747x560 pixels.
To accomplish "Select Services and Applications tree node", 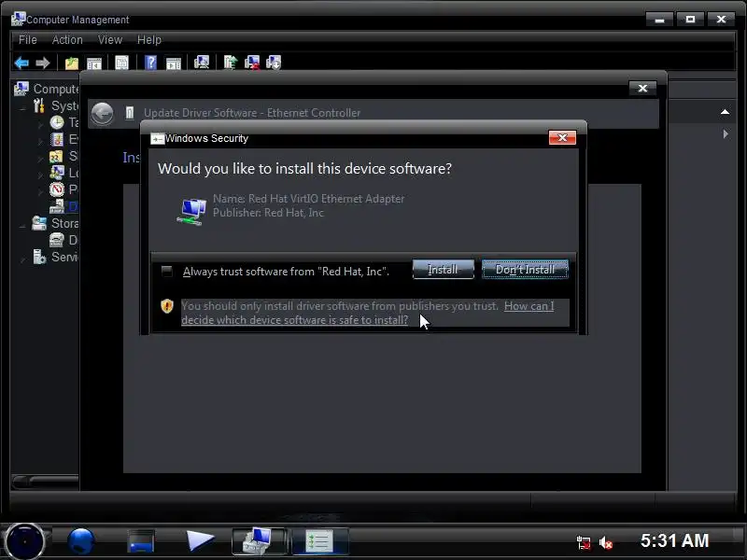I will [55, 258].
